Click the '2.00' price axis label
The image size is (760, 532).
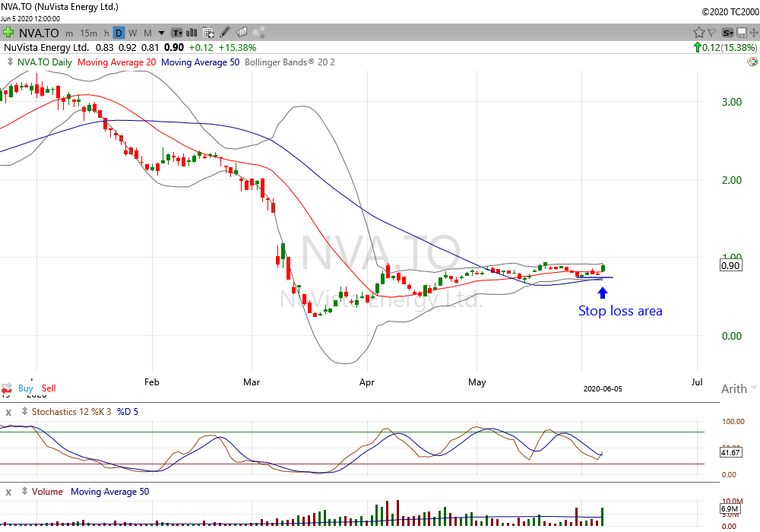pyautogui.click(x=731, y=180)
